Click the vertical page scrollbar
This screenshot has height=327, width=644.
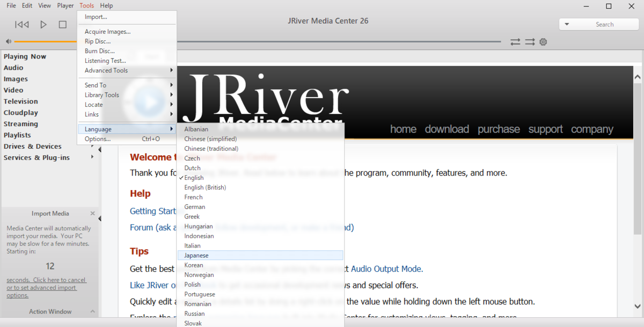point(638,159)
